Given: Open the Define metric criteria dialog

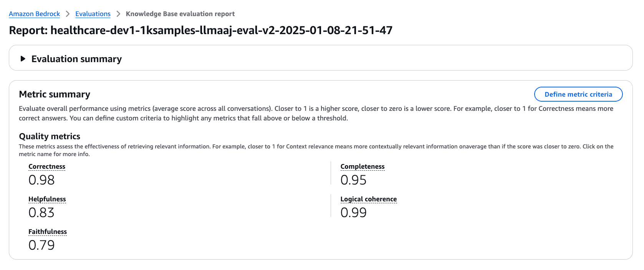Looking at the screenshot, I should 578,94.
